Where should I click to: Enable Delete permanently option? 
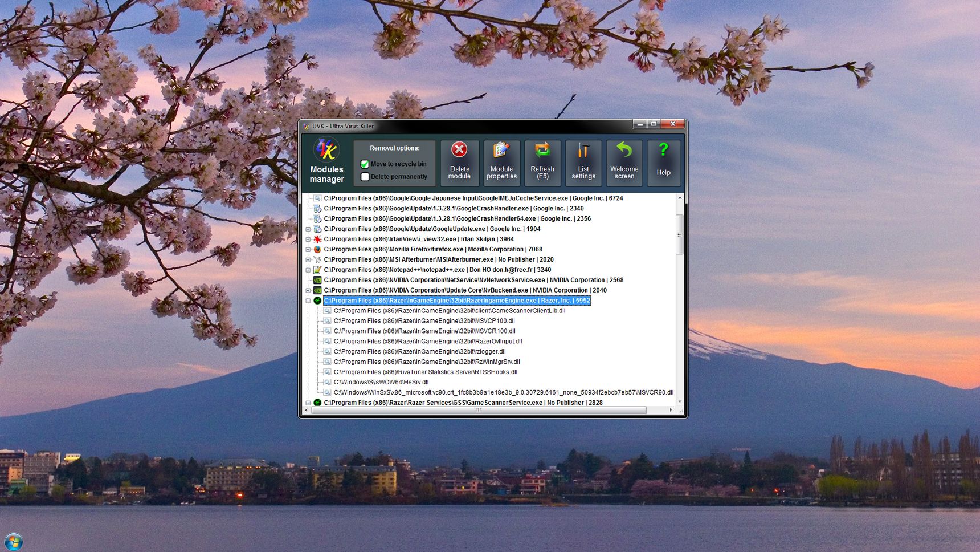365,177
